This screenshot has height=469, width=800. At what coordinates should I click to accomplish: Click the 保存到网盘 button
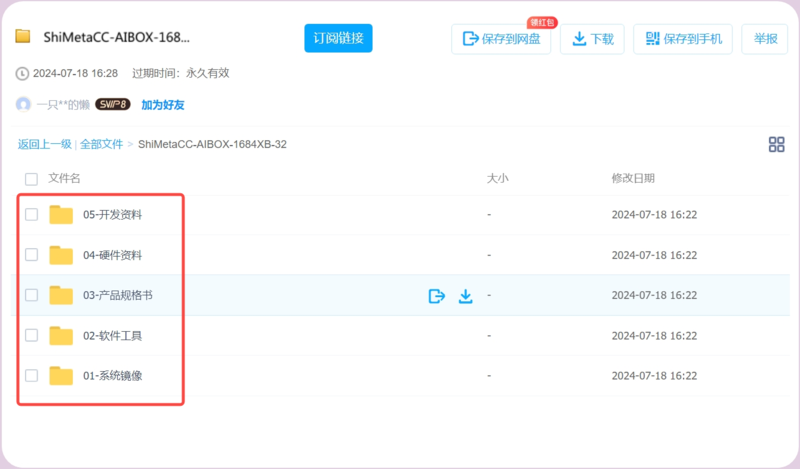[x=501, y=39]
